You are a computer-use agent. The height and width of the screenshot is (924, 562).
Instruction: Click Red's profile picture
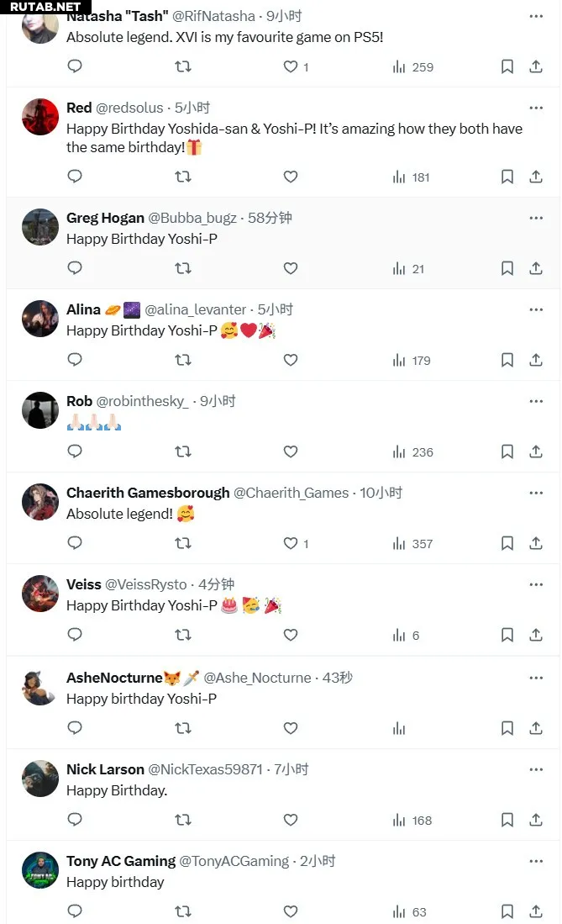pos(39,117)
